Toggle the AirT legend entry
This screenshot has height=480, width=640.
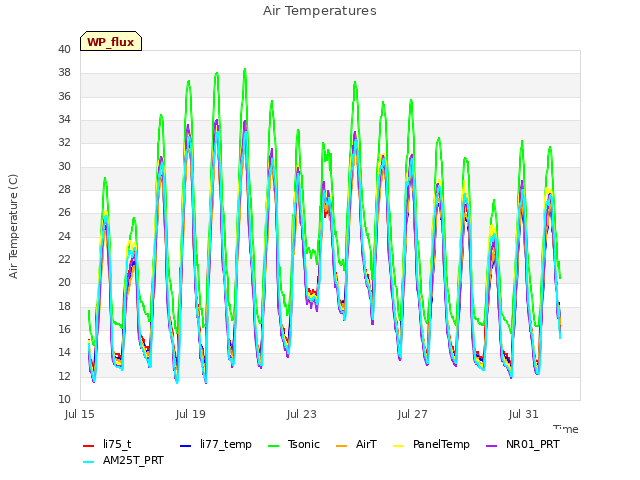[x=356, y=444]
